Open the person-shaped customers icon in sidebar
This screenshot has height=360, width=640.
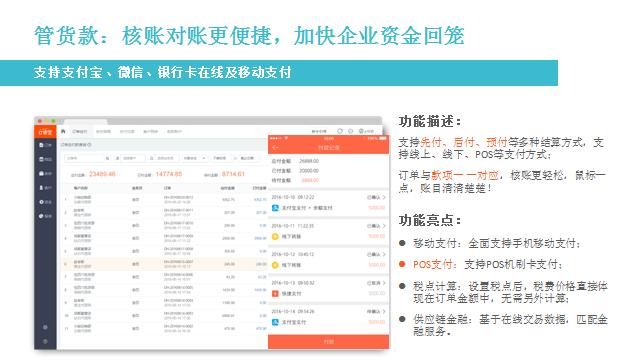tap(42, 188)
